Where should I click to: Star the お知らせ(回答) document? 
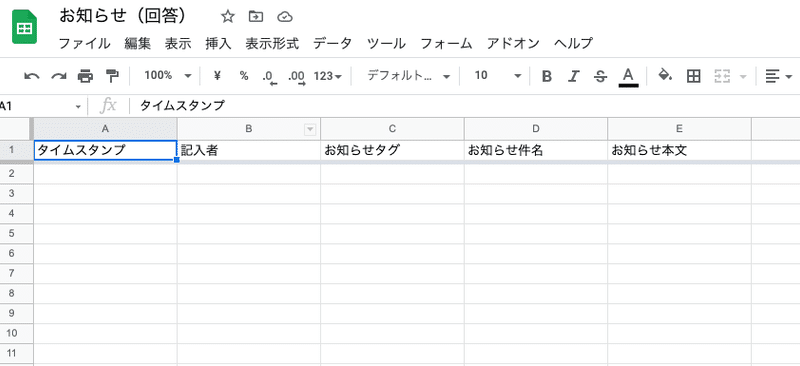click(x=228, y=17)
